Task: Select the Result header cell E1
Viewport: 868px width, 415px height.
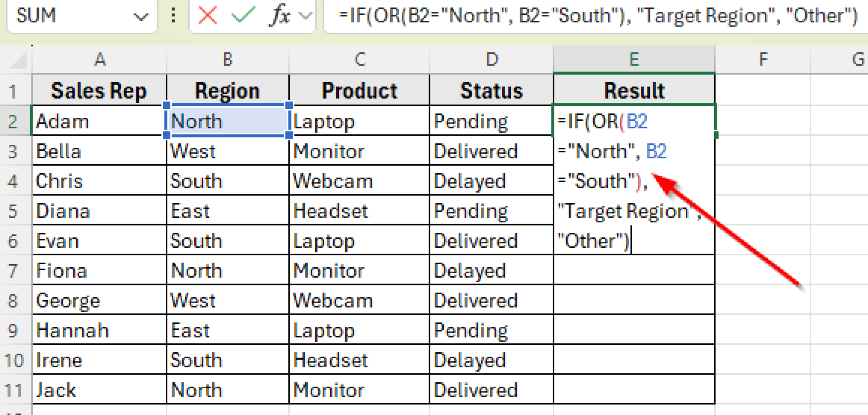Action: coord(634,90)
